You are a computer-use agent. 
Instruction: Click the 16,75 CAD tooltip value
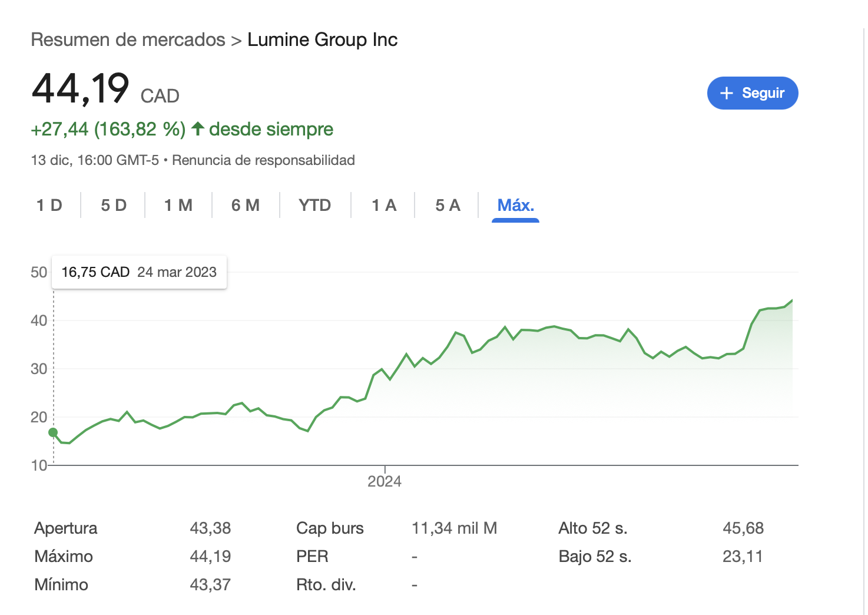coord(95,272)
